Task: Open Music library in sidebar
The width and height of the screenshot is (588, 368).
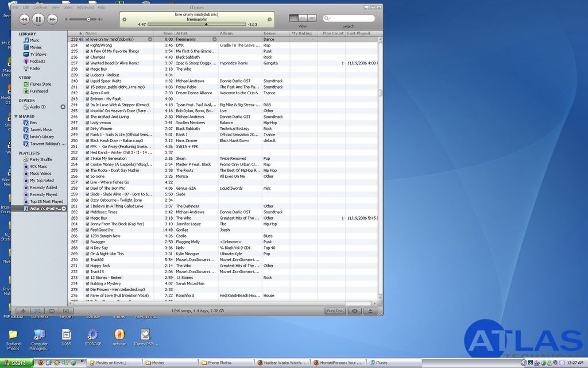Action: [x=34, y=40]
